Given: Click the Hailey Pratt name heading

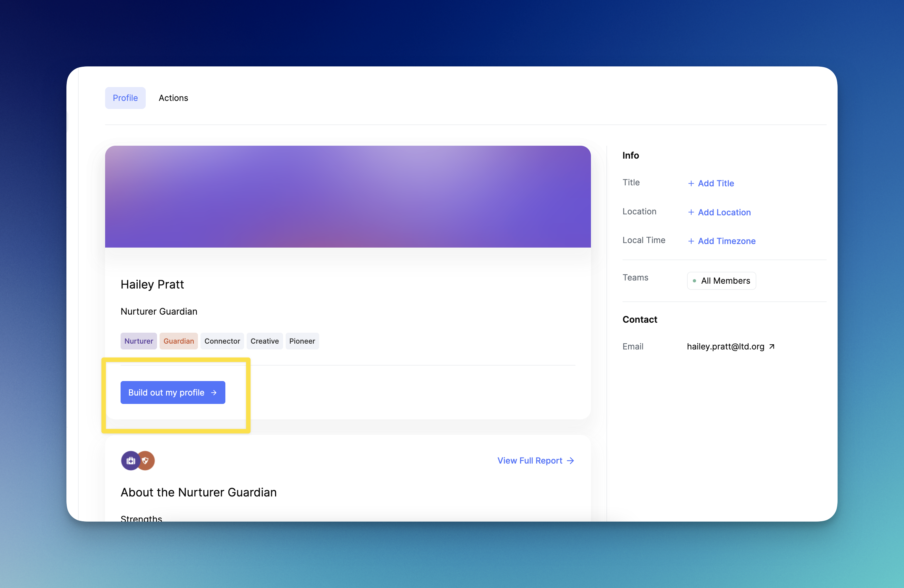Looking at the screenshot, I should (152, 285).
